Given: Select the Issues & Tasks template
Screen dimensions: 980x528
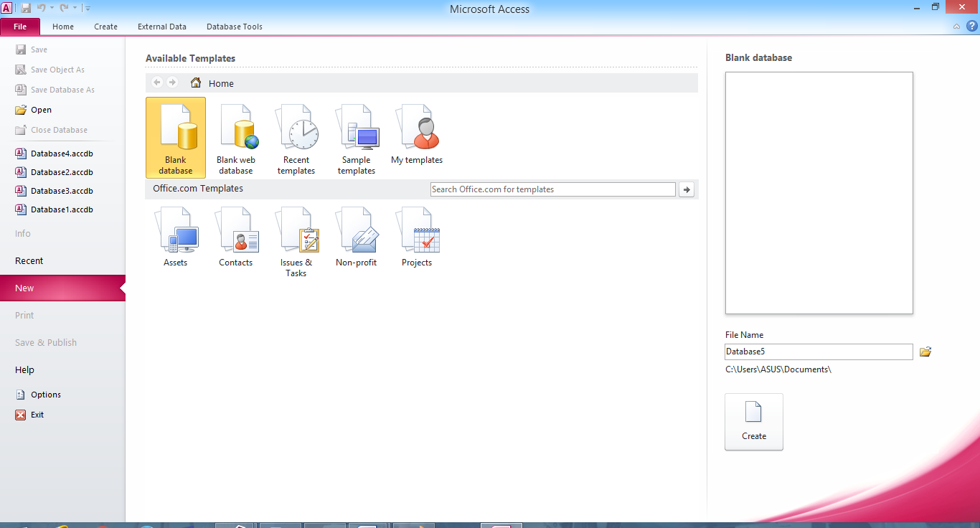Looking at the screenshot, I should (296, 237).
